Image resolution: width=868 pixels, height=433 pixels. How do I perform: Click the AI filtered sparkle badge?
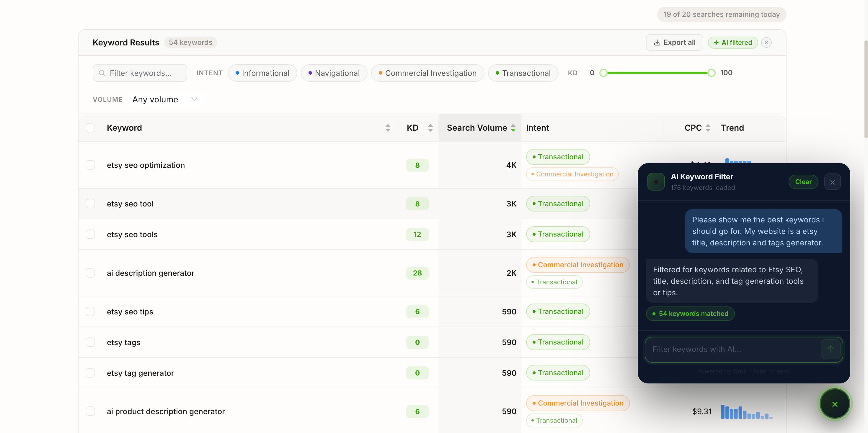[733, 43]
